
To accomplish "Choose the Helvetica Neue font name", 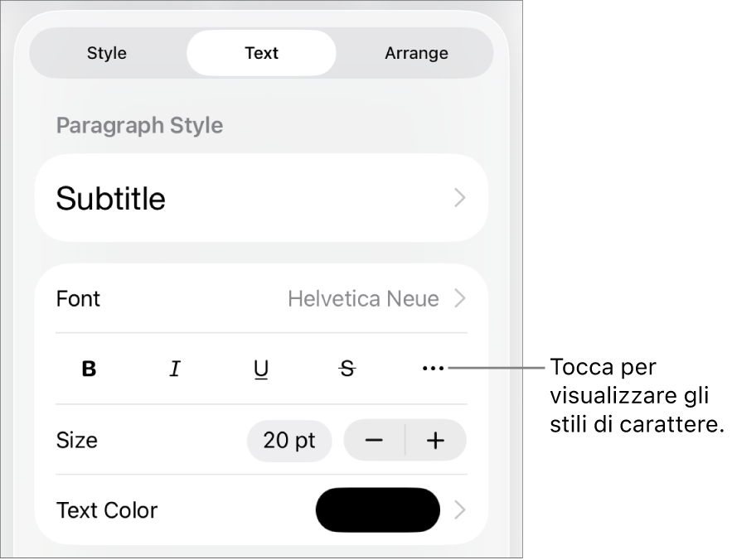I will [x=363, y=298].
